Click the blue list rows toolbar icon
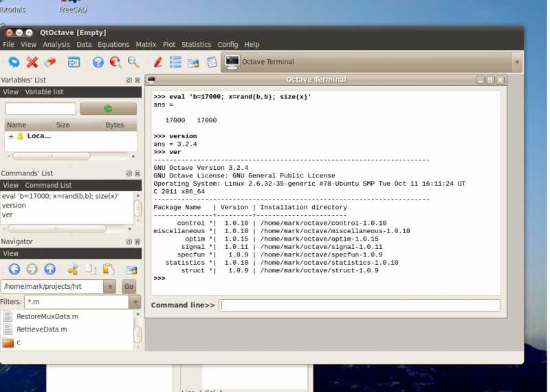550x392 pixels. [x=175, y=62]
